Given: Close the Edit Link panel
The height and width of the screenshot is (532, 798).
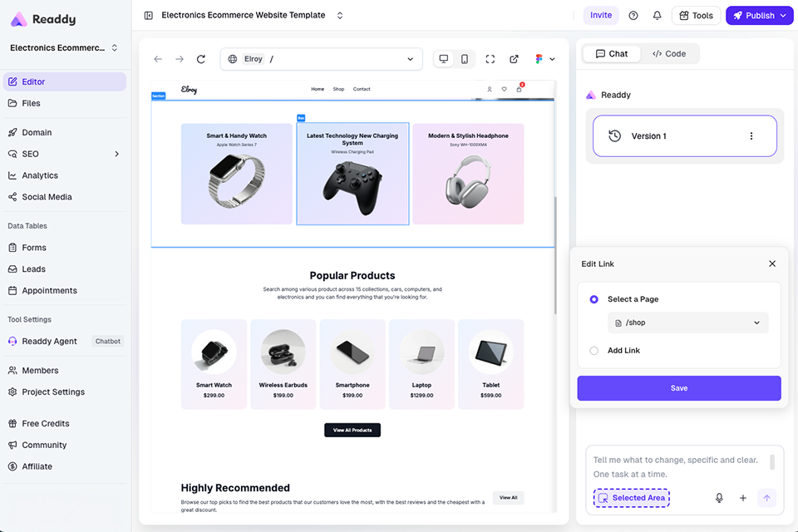Looking at the screenshot, I should [772, 264].
